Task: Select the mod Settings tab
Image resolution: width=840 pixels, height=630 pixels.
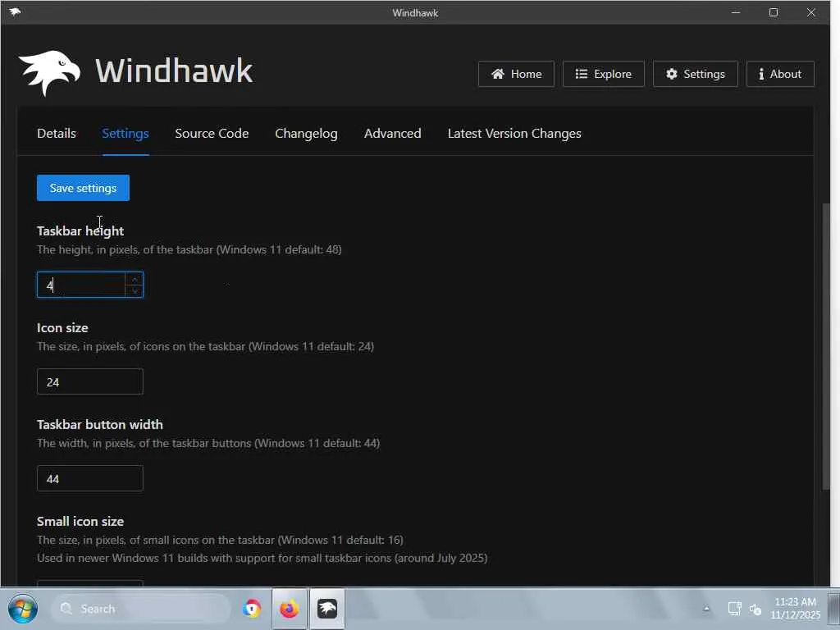Action: (x=126, y=134)
